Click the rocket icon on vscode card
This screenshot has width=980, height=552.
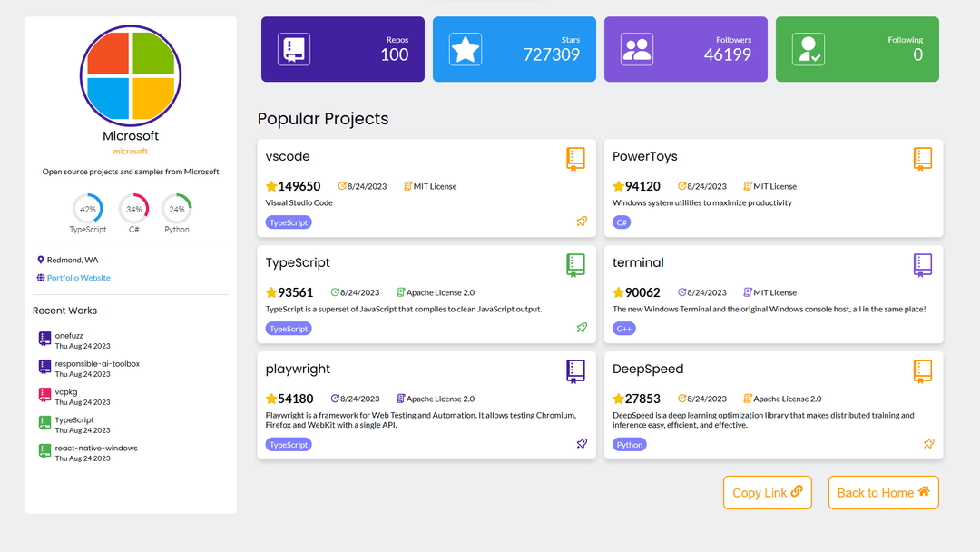coord(582,222)
